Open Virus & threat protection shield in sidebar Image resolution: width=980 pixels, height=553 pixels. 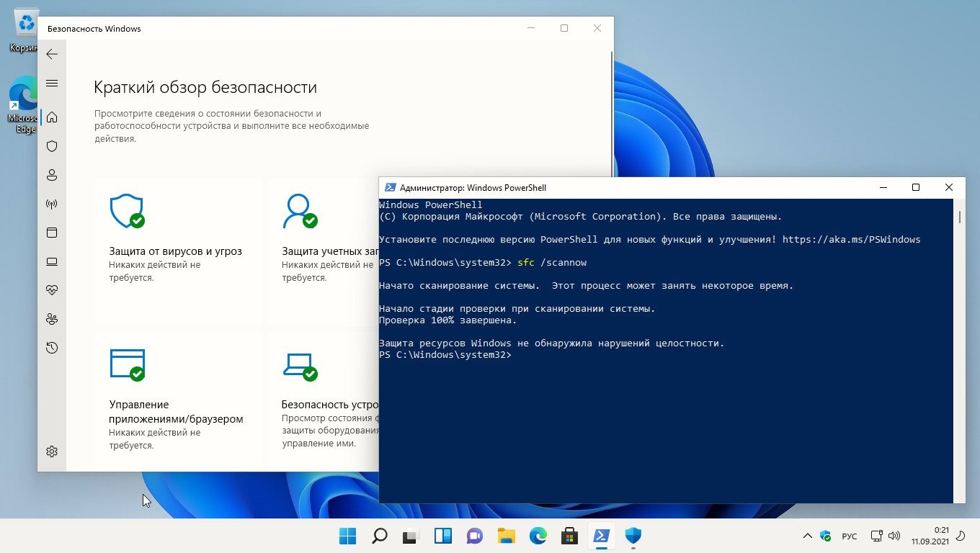pyautogui.click(x=52, y=146)
